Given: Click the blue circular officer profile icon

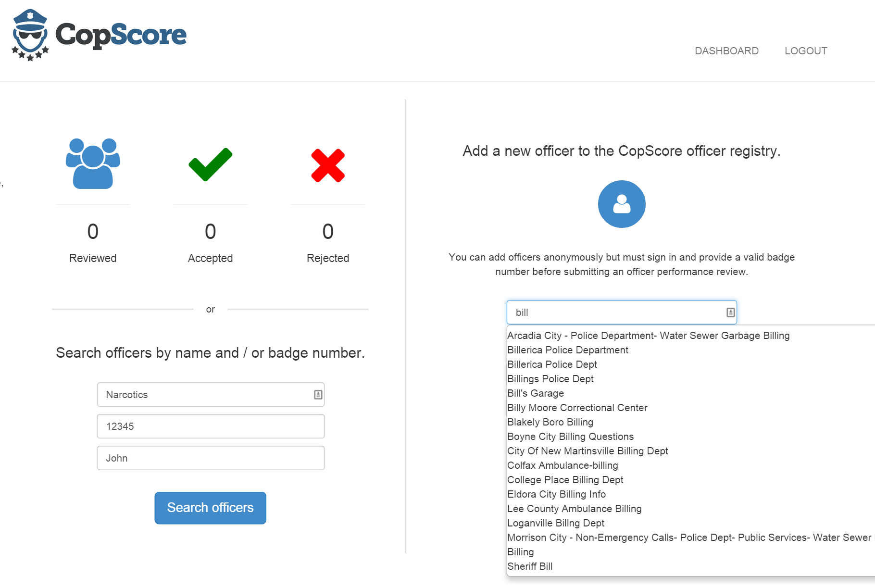Looking at the screenshot, I should pyautogui.click(x=621, y=204).
